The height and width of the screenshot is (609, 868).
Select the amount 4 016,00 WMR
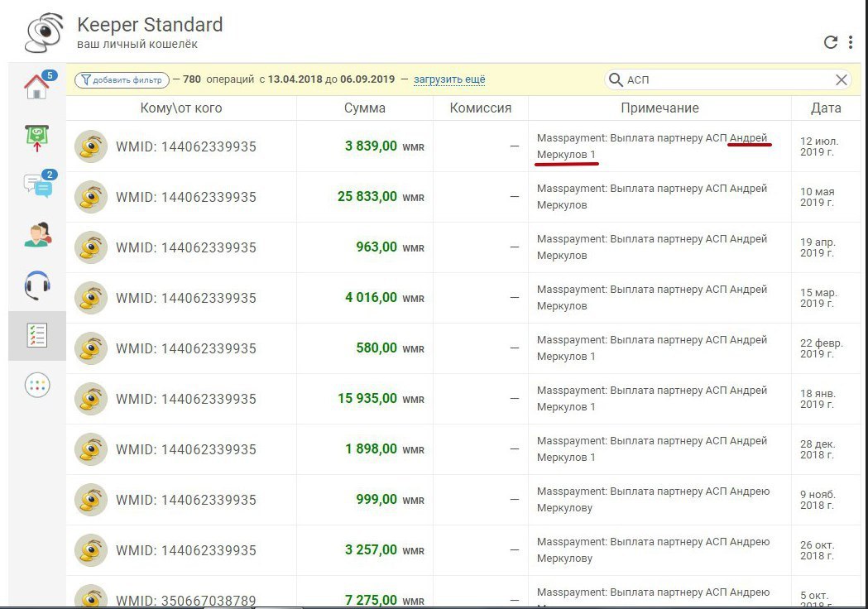[x=385, y=297]
